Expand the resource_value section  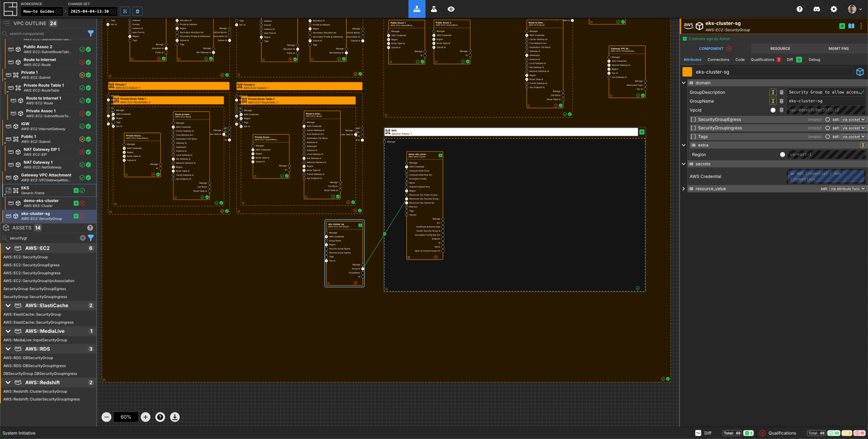pyautogui.click(x=684, y=189)
